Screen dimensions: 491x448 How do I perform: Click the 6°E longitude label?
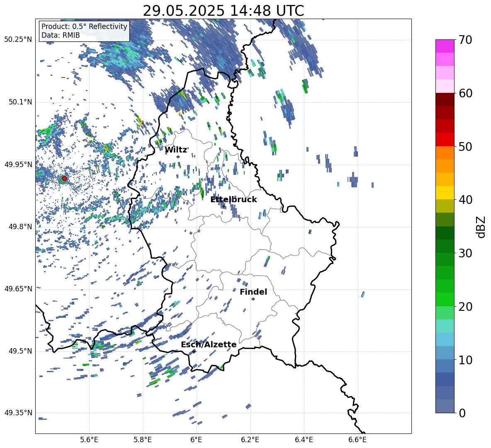[x=196, y=440]
